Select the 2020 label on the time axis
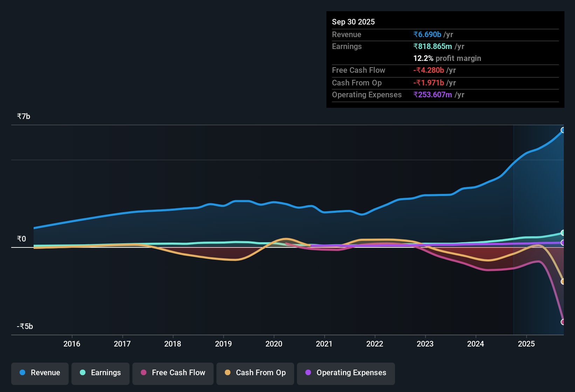 274,344
